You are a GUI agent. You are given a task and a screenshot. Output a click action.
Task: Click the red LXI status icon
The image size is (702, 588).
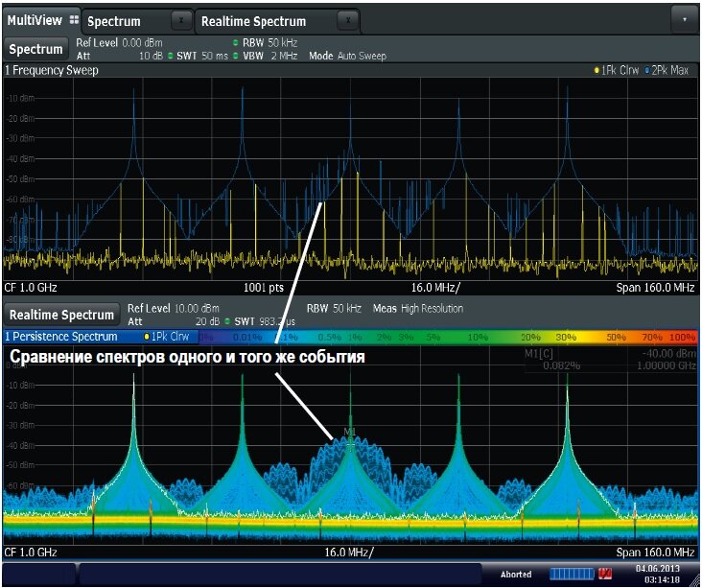605,574
